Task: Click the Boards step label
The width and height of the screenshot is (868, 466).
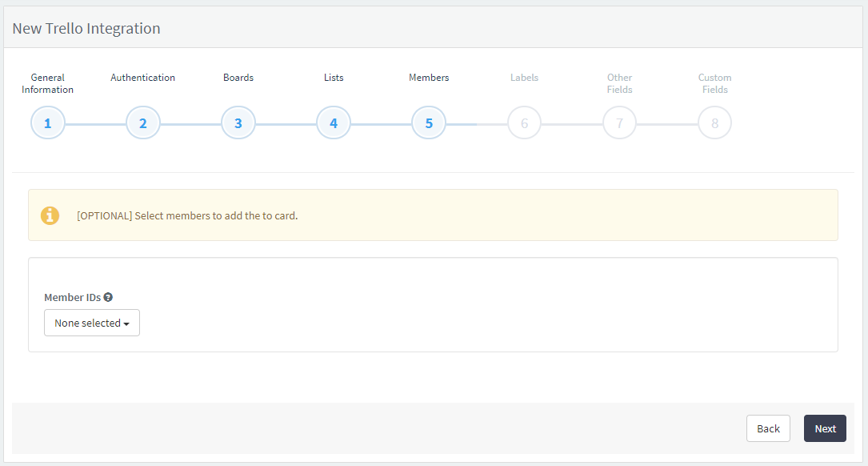Action: (x=238, y=78)
